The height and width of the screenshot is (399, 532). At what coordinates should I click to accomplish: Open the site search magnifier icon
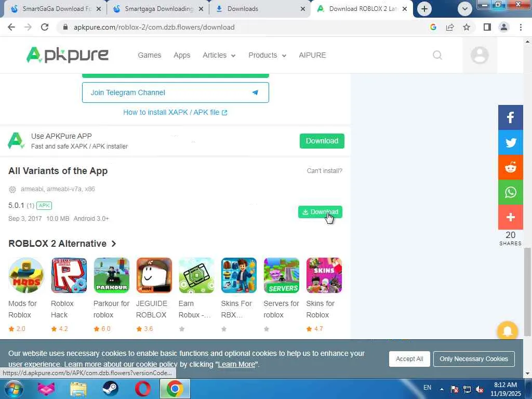tap(437, 55)
